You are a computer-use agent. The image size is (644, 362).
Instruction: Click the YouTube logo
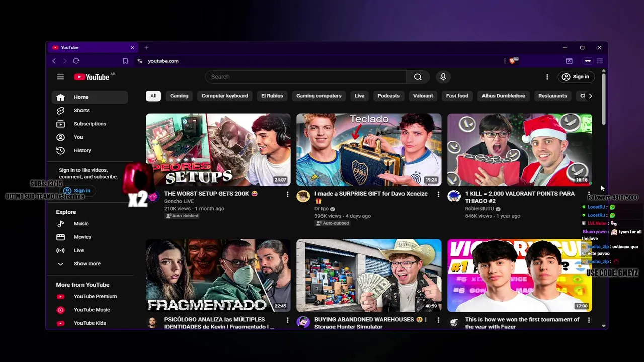(92, 77)
